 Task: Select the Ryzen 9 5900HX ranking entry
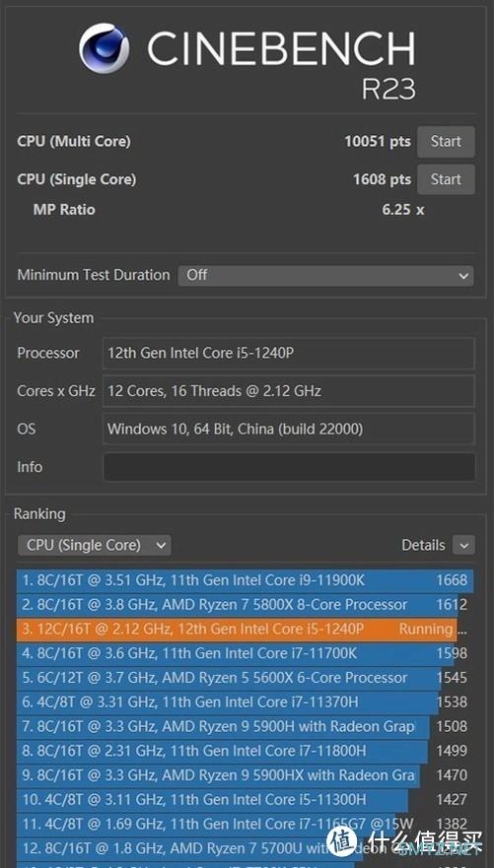click(x=245, y=775)
